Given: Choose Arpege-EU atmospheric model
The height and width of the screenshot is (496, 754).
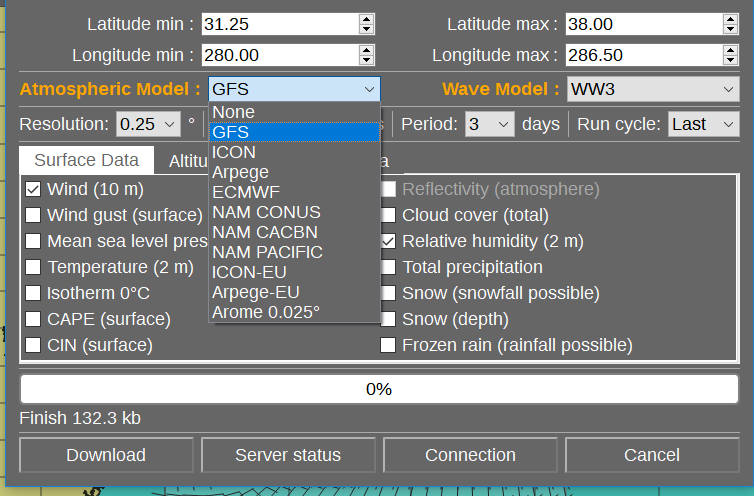Looking at the screenshot, I should (x=294, y=293).
